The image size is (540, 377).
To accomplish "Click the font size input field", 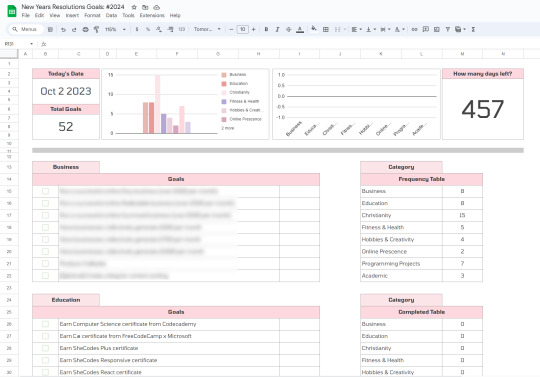I will (x=242, y=30).
